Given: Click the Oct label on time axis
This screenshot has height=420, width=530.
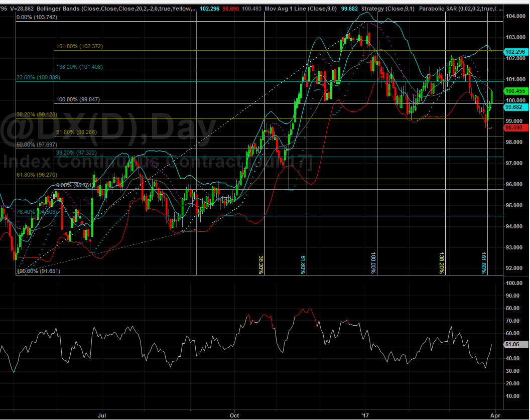Looking at the screenshot, I should pyautogui.click(x=234, y=415).
